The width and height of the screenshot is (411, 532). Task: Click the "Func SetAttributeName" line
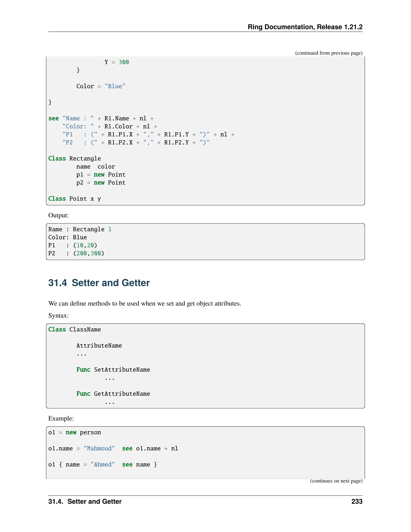tap(113, 370)
